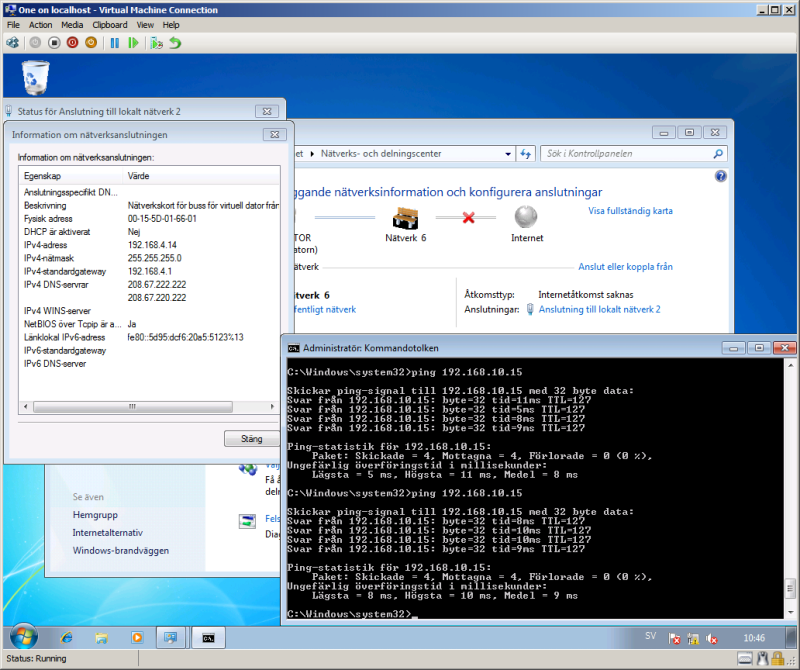Click the Control Panel network taskbar button

(x=170, y=637)
